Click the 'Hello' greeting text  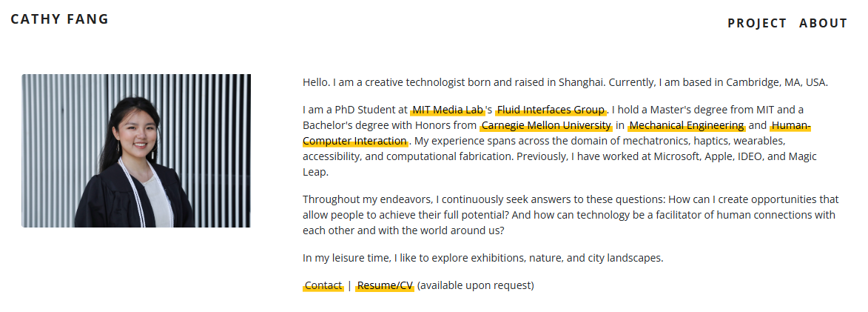click(315, 82)
